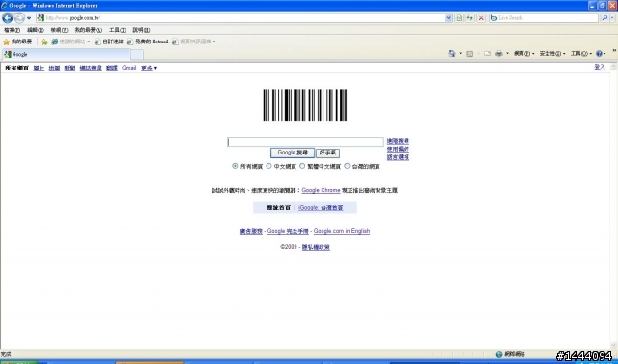
Task: Expand 網頁快訊圖庫 favorites bar dropdown
Action: pos(214,42)
